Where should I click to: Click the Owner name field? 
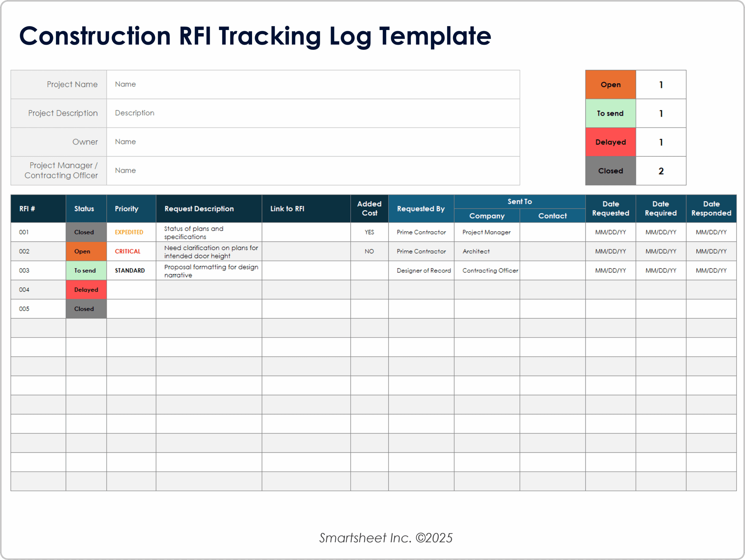coord(313,142)
